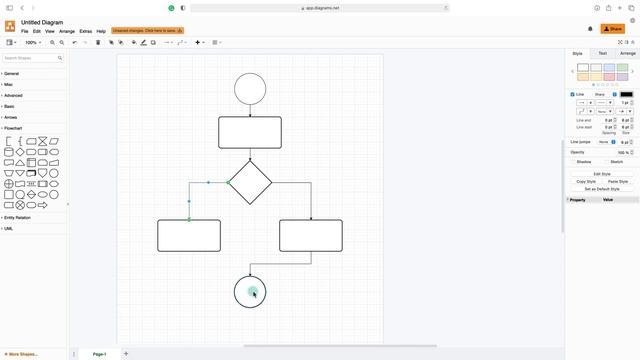The image size is (640, 360).
Task: Click the line color pencil icon
Action: tap(144, 42)
